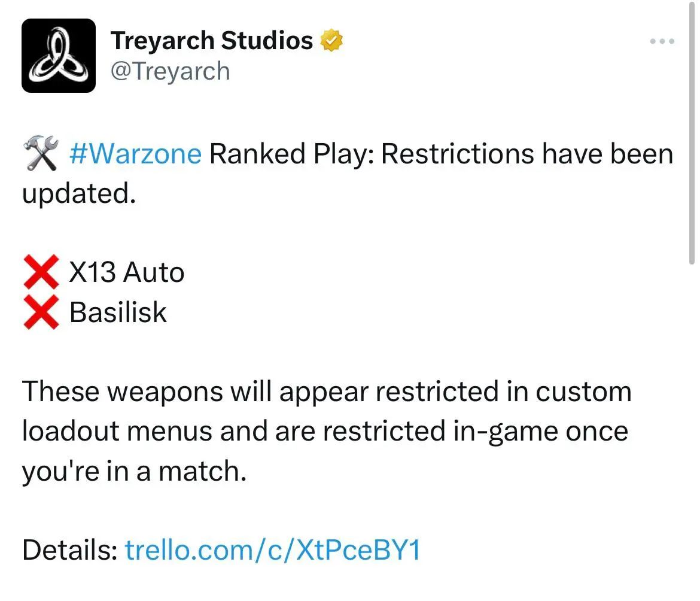The height and width of the screenshot is (601, 700).
Task: Click the vertical scrollbar thumb
Action: 692,133
